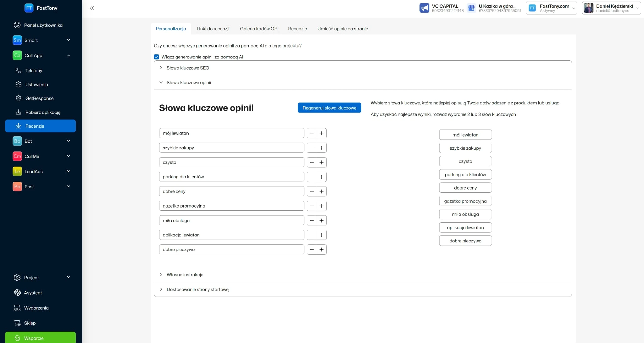This screenshot has width=644, height=343.
Task: Click the Bot module icon
Action: click(x=17, y=141)
